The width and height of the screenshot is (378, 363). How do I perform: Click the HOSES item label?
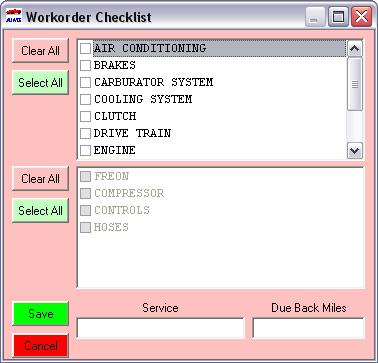pyautogui.click(x=111, y=227)
